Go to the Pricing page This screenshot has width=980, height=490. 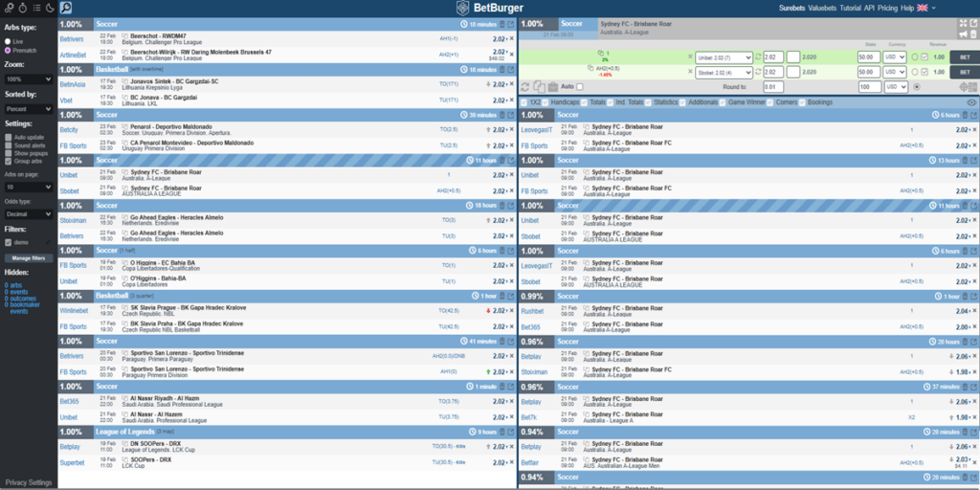point(887,8)
